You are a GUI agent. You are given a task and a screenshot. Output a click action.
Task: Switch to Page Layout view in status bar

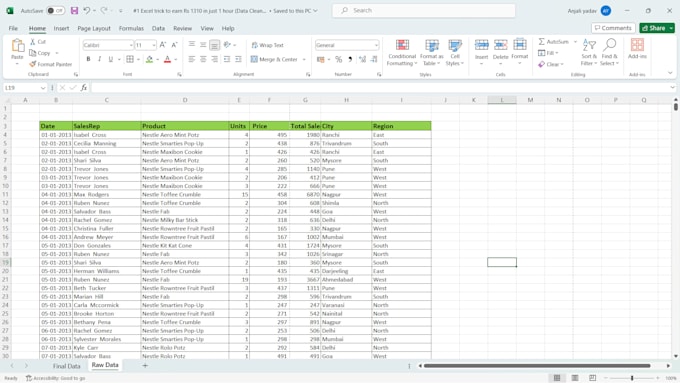point(575,378)
